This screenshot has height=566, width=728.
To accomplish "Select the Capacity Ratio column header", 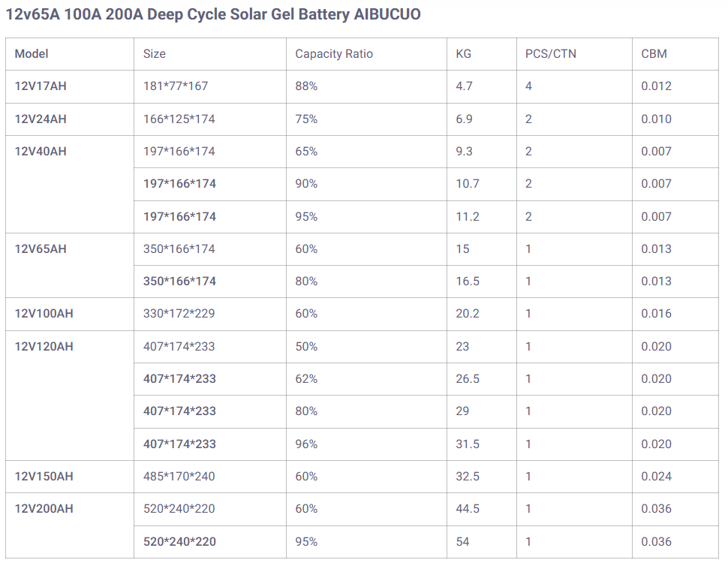I will point(334,54).
